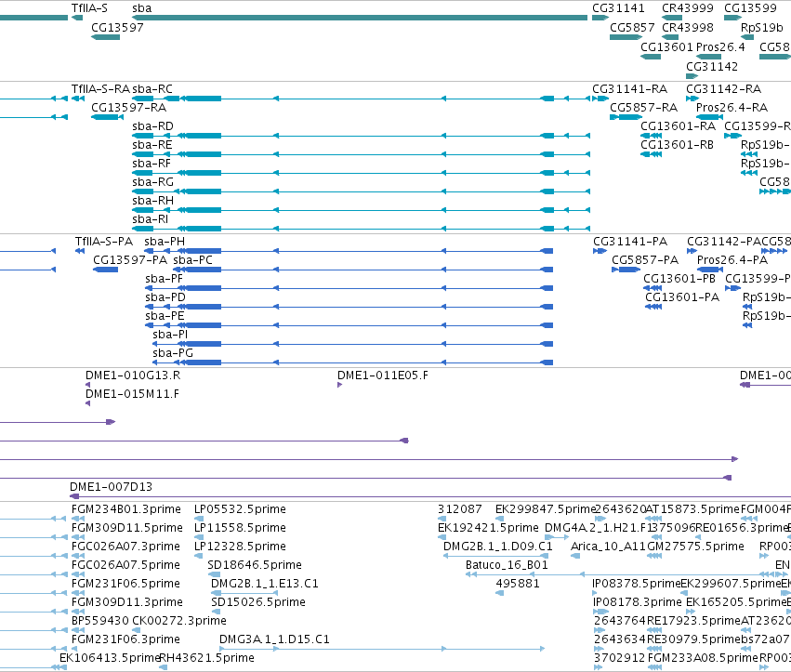Select the sba gene label

[x=142, y=8]
